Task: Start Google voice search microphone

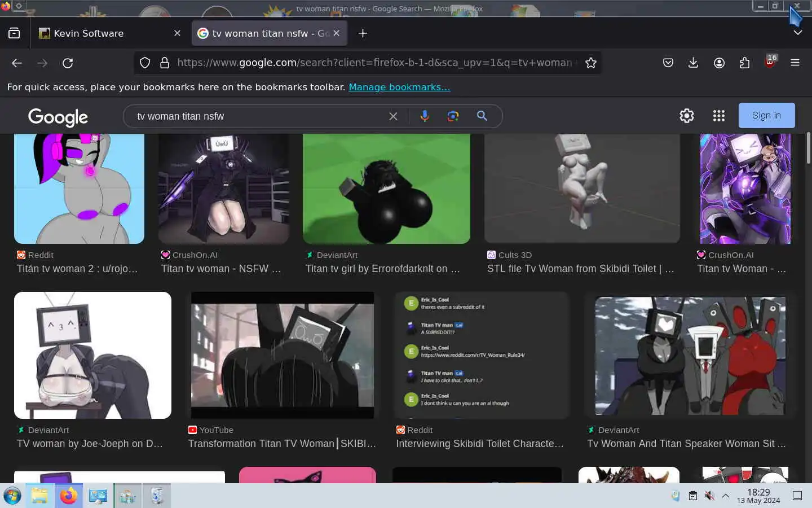Action: click(425, 116)
